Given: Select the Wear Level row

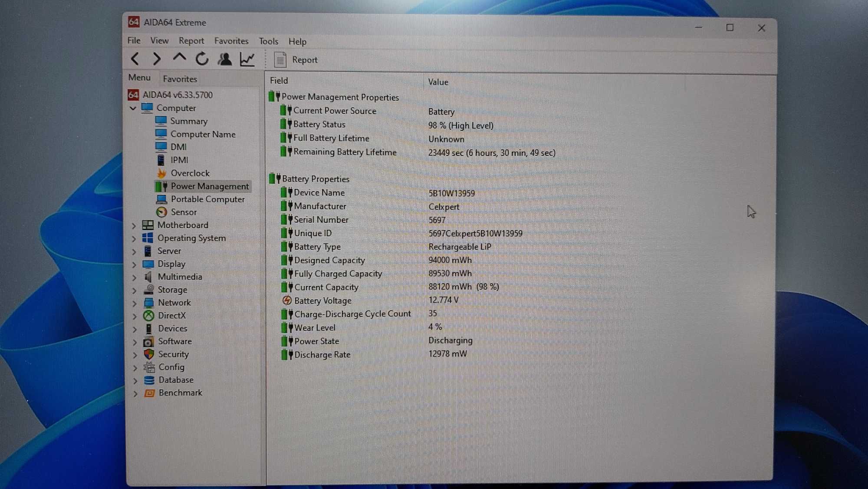Looking at the screenshot, I should pyautogui.click(x=362, y=327).
